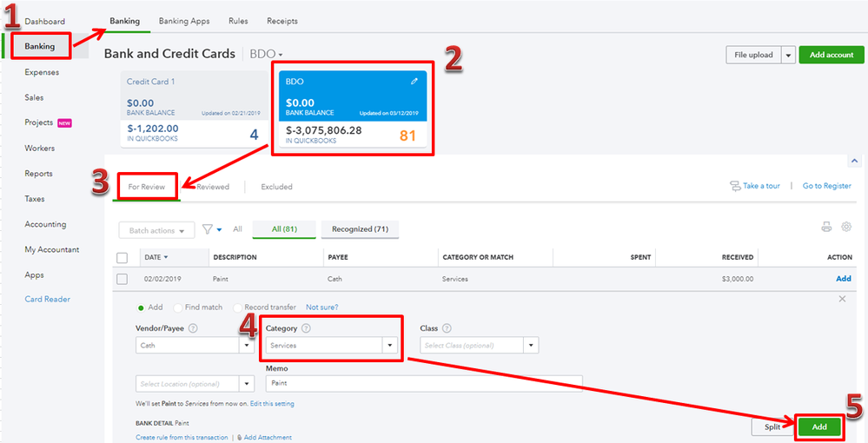Switch to Receipts tab
This screenshot has width=868, height=443.
click(282, 21)
